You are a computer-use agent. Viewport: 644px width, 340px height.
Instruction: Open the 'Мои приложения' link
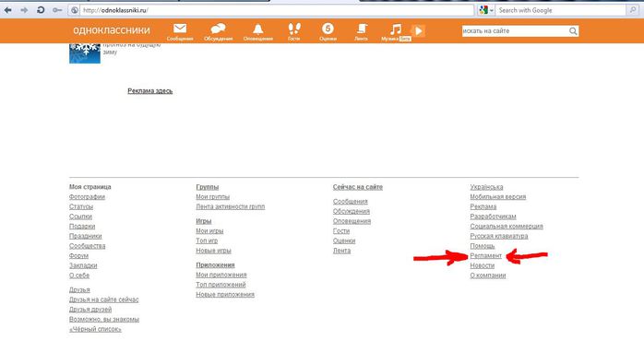[221, 275]
